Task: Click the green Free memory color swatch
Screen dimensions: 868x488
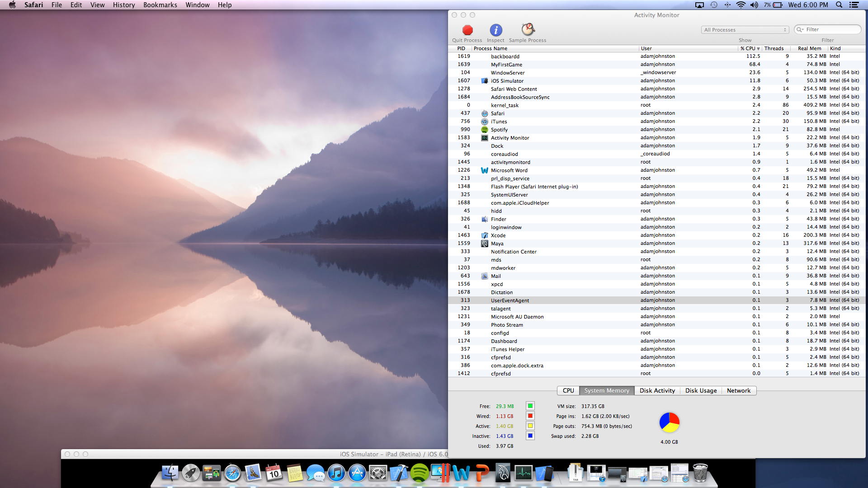Action: 530,406
